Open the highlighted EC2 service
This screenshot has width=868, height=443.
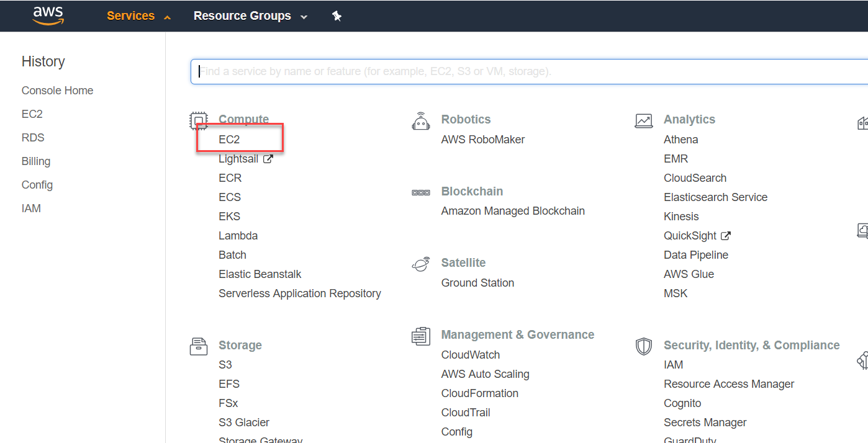coord(230,140)
